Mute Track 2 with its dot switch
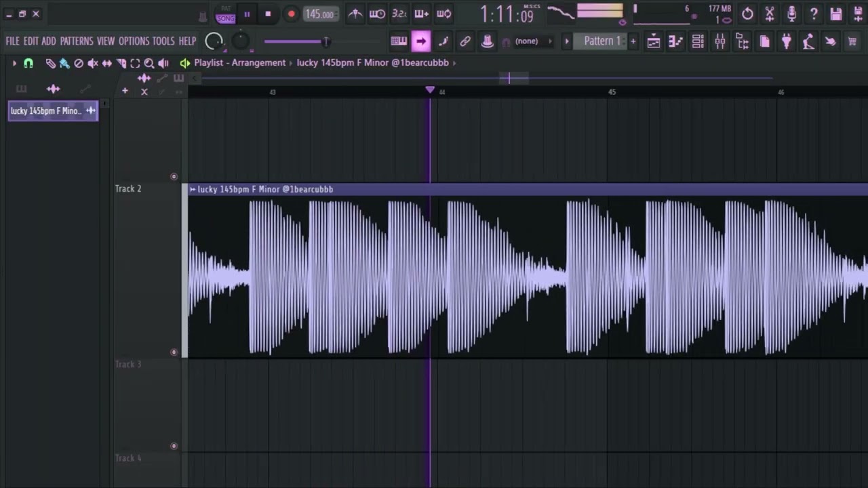The width and height of the screenshot is (868, 488). tap(174, 352)
